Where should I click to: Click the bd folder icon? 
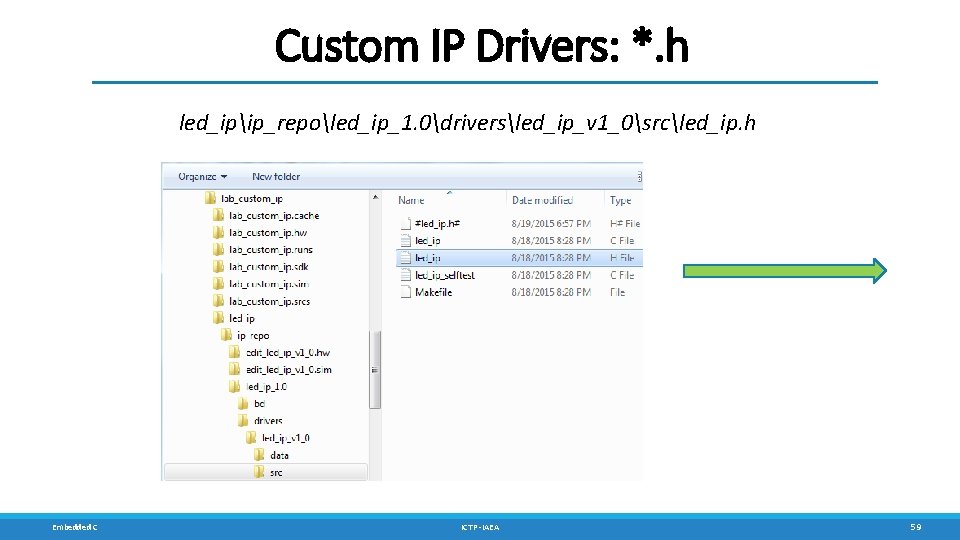click(243, 403)
